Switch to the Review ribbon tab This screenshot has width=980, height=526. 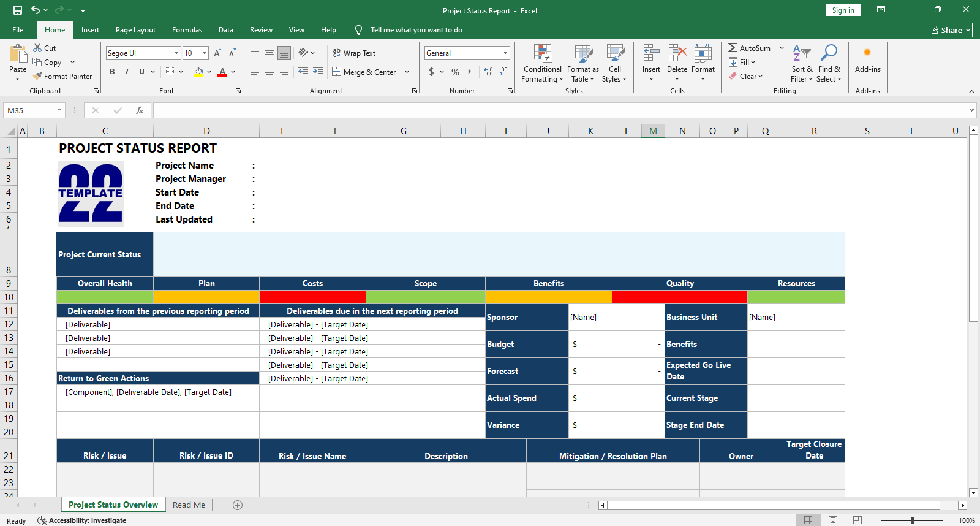coord(261,30)
